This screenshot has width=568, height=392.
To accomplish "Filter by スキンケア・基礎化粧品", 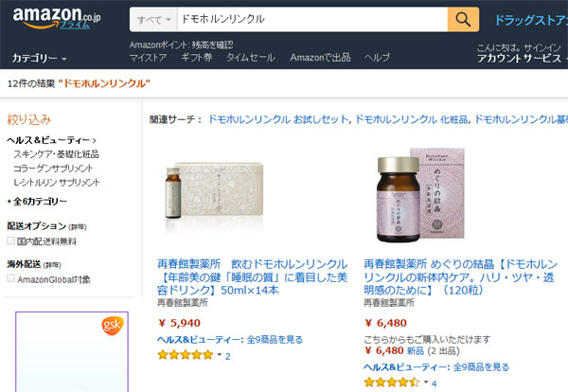I will click(x=56, y=154).
